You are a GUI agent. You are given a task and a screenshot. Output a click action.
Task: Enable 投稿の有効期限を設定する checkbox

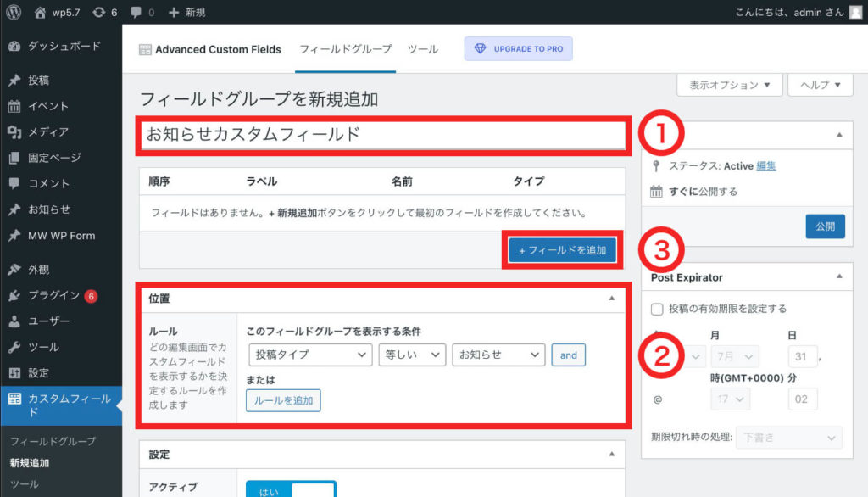[655, 310]
